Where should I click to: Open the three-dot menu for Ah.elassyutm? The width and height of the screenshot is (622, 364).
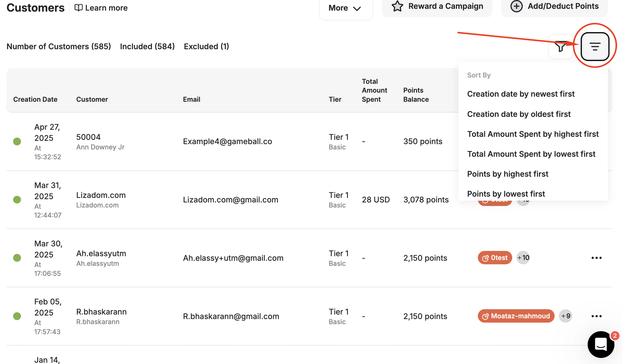pyautogui.click(x=597, y=258)
